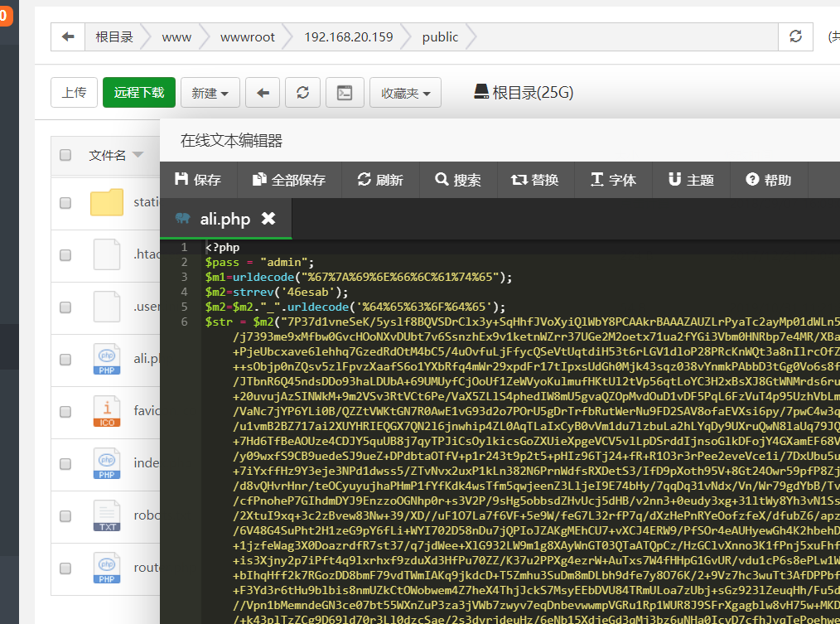The image size is (840, 624).
Task: Click the elephant icon on ali.php tab
Action: tap(183, 218)
